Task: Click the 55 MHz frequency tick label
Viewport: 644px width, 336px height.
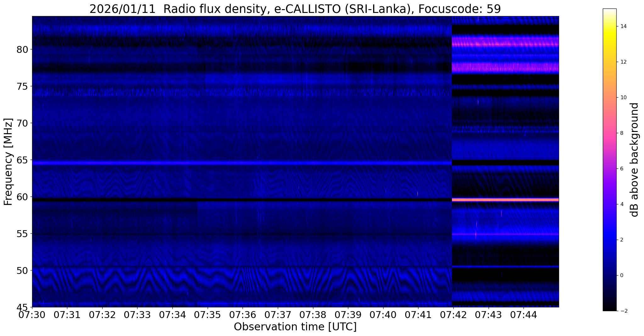Action: pyautogui.click(x=22, y=234)
